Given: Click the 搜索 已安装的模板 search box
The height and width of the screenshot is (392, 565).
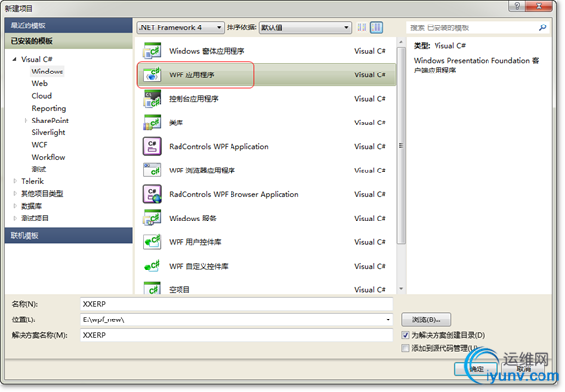Looking at the screenshot, I should (478, 27).
